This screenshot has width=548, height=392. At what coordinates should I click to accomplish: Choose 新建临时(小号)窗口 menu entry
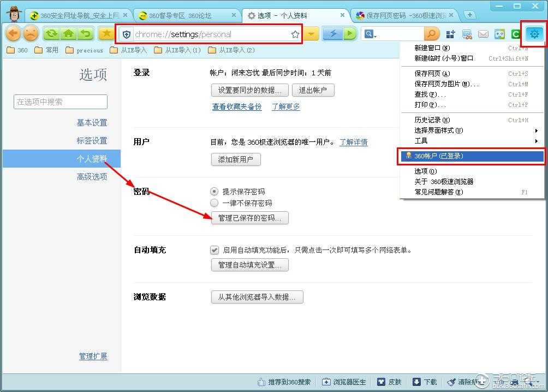pyautogui.click(x=472, y=58)
